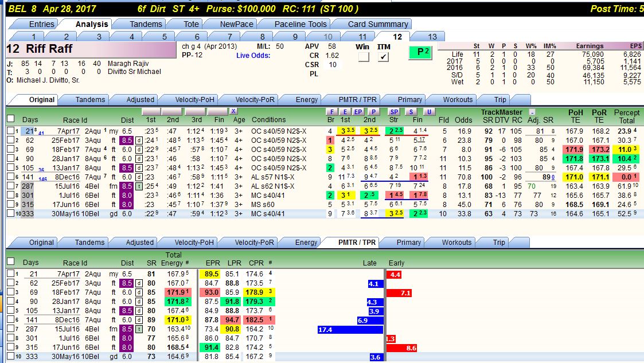Click the Percept Total column header
Image resolution: width=644 pixels, height=363 pixels.
(626, 116)
